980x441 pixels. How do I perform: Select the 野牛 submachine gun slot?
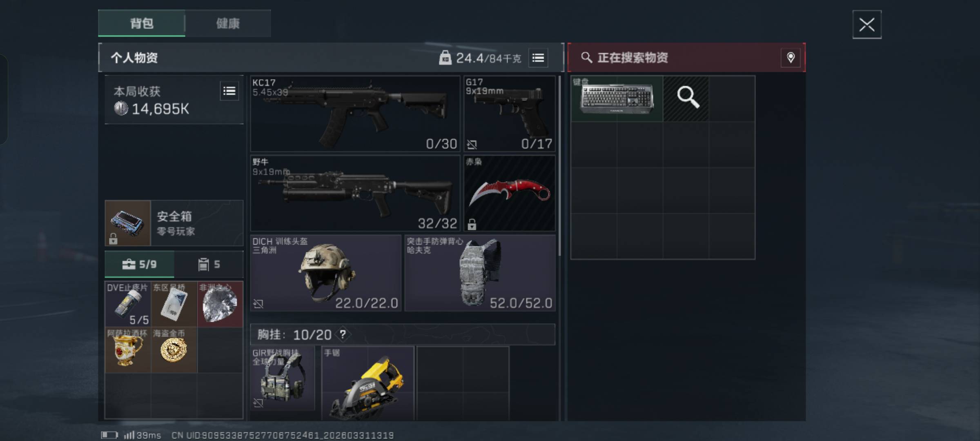click(x=355, y=193)
